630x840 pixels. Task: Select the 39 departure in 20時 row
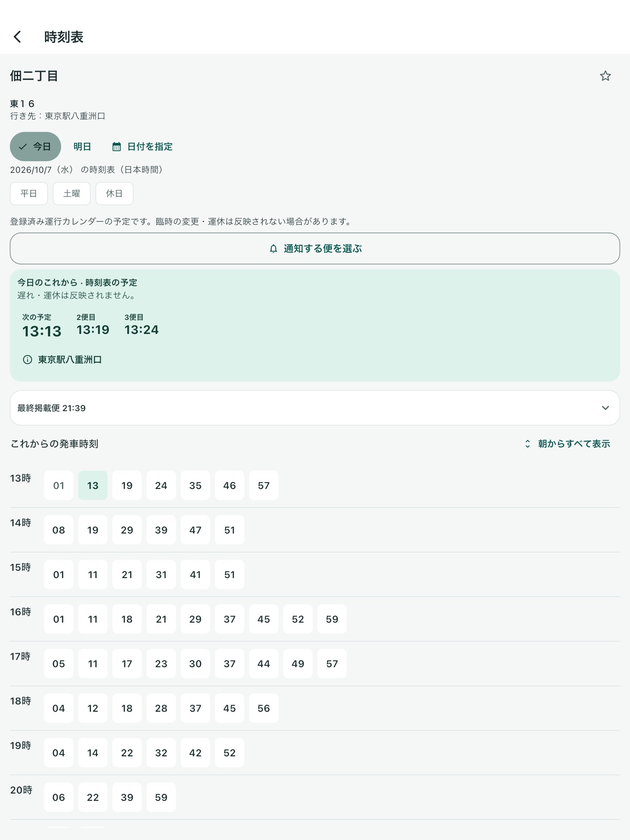(127, 797)
